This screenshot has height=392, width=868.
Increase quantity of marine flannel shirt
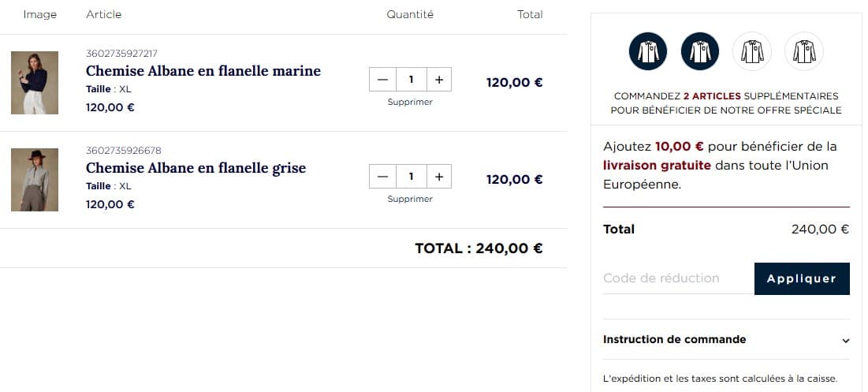point(439,80)
